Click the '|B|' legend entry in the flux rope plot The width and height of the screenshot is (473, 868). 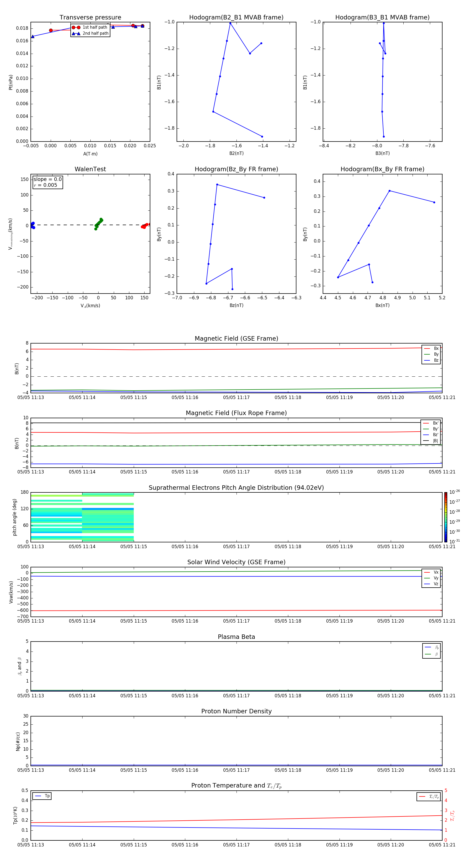(431, 441)
